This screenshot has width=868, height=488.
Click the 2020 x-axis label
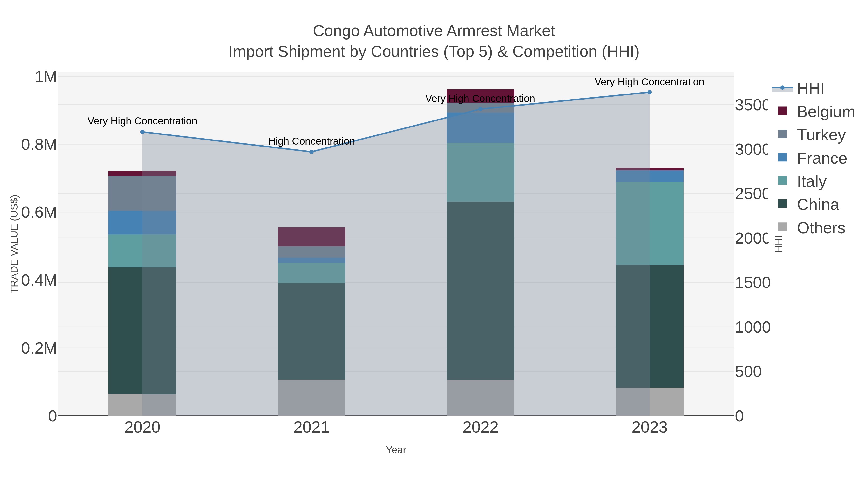point(142,428)
